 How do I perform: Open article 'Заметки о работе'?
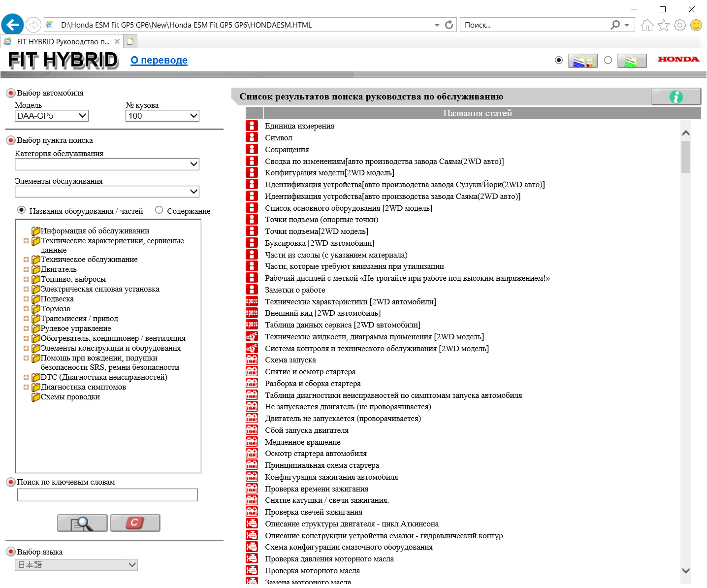pos(295,290)
